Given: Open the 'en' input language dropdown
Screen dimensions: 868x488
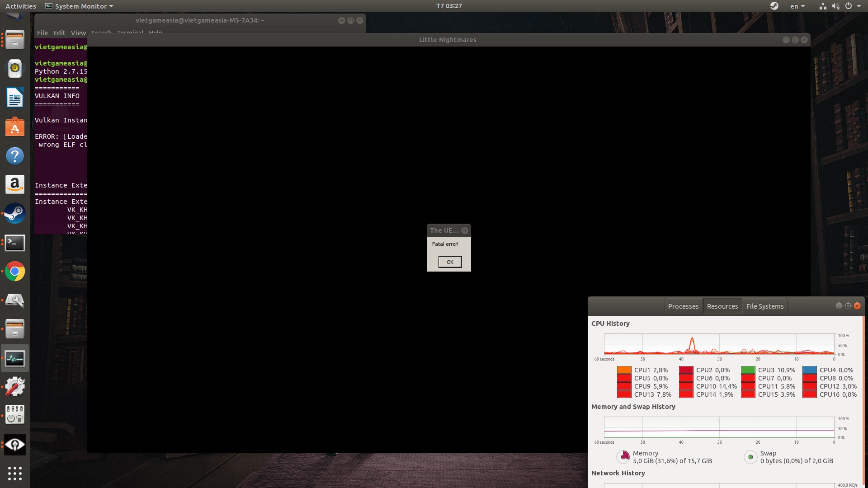Looking at the screenshot, I should 797,6.
